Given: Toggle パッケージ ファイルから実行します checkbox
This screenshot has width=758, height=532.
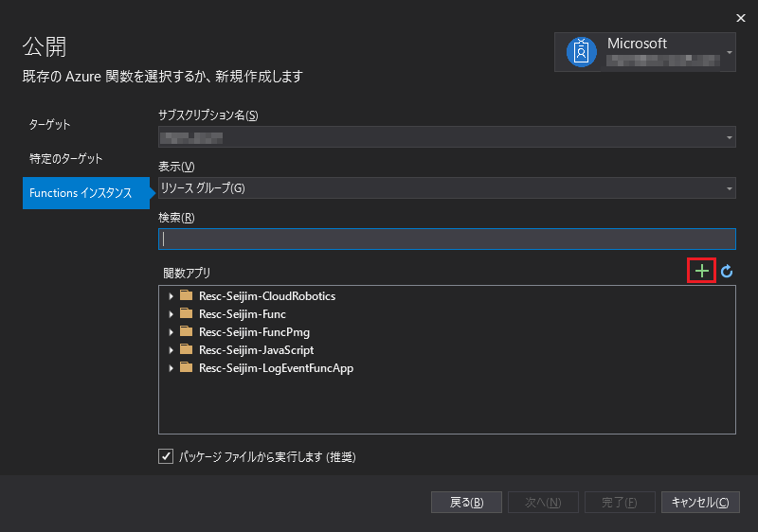Looking at the screenshot, I should click(x=166, y=456).
